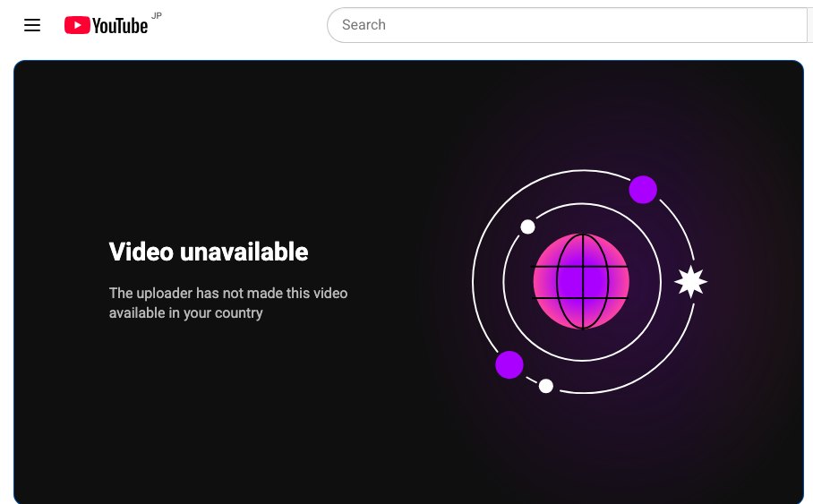Screen dimensions: 813x504
Task: Click the pink globe illustration
Action: point(581,282)
